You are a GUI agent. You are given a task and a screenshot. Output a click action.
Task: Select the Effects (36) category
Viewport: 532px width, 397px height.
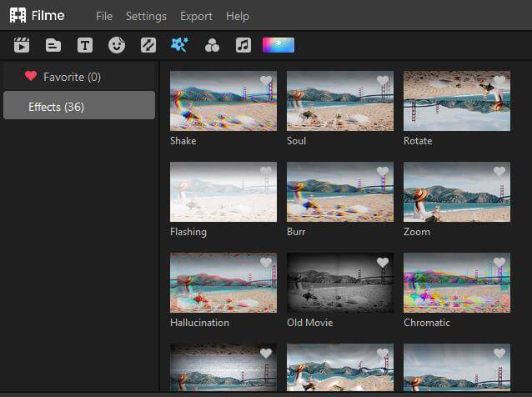[79, 105]
